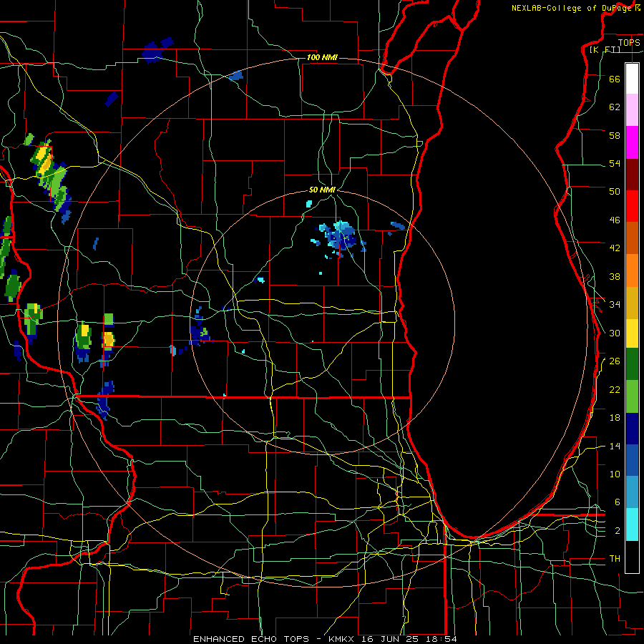Click the magenta legend swatch
Screen dimensions: 644x644
(632, 142)
